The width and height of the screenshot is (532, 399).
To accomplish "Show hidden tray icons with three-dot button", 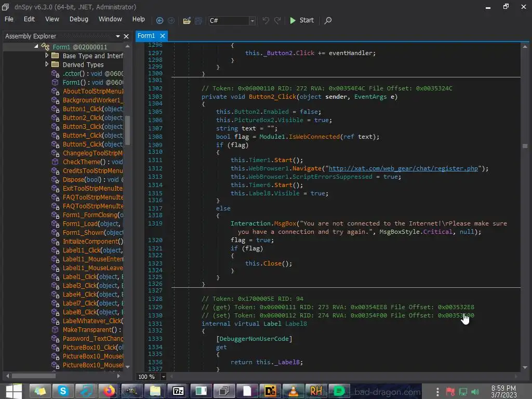I will 437,392.
